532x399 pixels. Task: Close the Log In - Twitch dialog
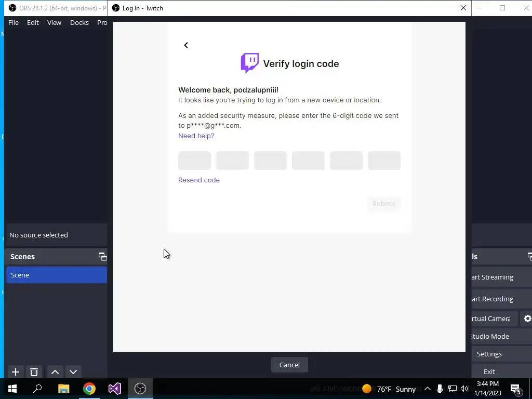tap(463, 8)
